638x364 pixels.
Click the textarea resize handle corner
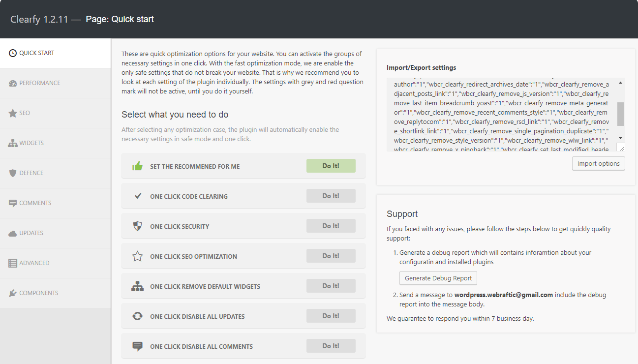point(621,147)
